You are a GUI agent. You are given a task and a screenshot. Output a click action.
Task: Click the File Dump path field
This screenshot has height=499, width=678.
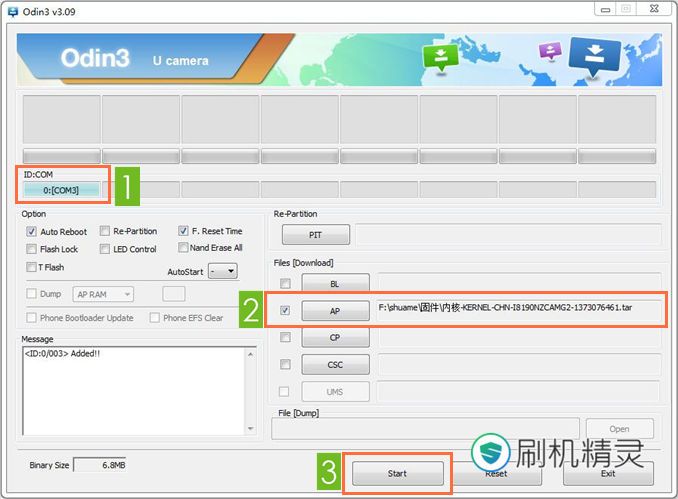[x=425, y=429]
